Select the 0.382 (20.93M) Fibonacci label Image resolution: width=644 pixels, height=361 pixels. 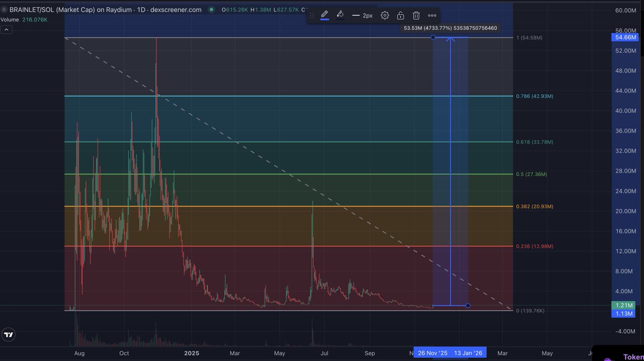pos(535,206)
